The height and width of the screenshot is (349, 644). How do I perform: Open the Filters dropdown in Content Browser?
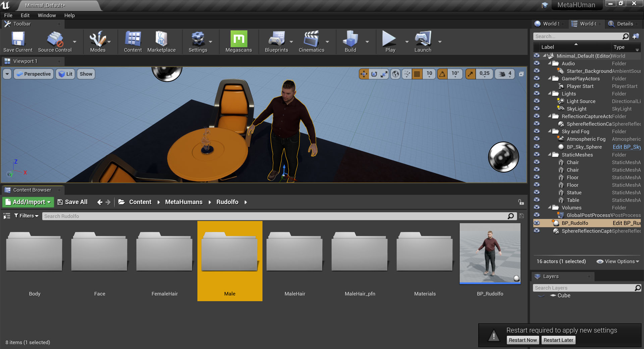point(26,216)
